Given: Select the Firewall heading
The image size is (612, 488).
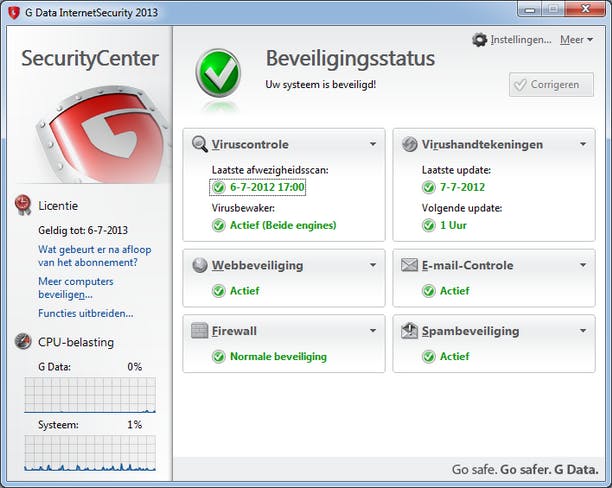Looking at the screenshot, I should pyautogui.click(x=234, y=331).
